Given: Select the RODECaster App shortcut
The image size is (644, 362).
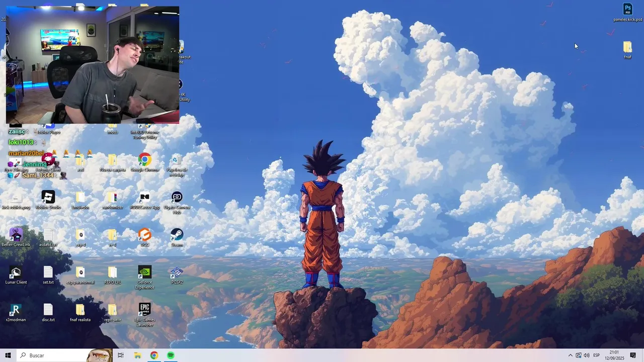Looking at the screenshot, I should pyautogui.click(x=145, y=200).
